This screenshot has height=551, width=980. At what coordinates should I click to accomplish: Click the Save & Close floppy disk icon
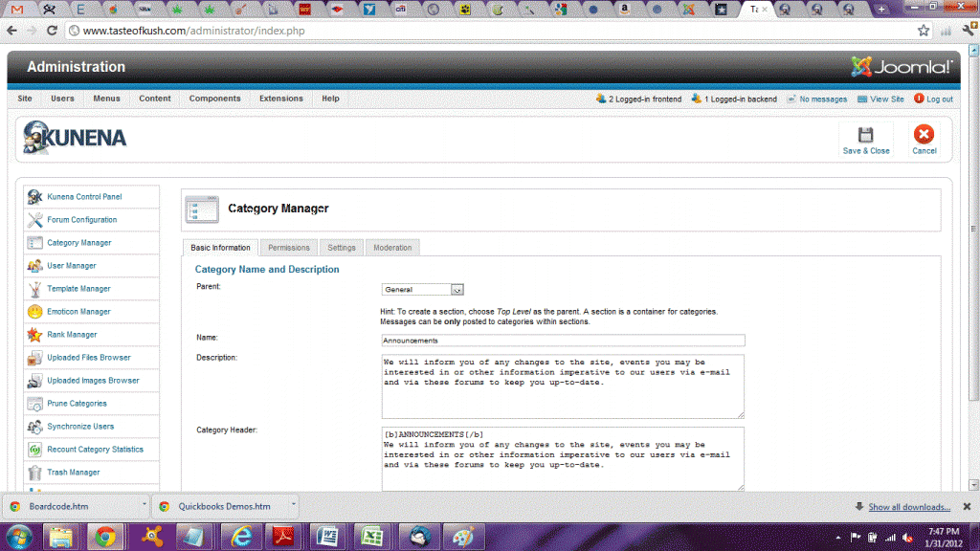pyautogui.click(x=865, y=135)
